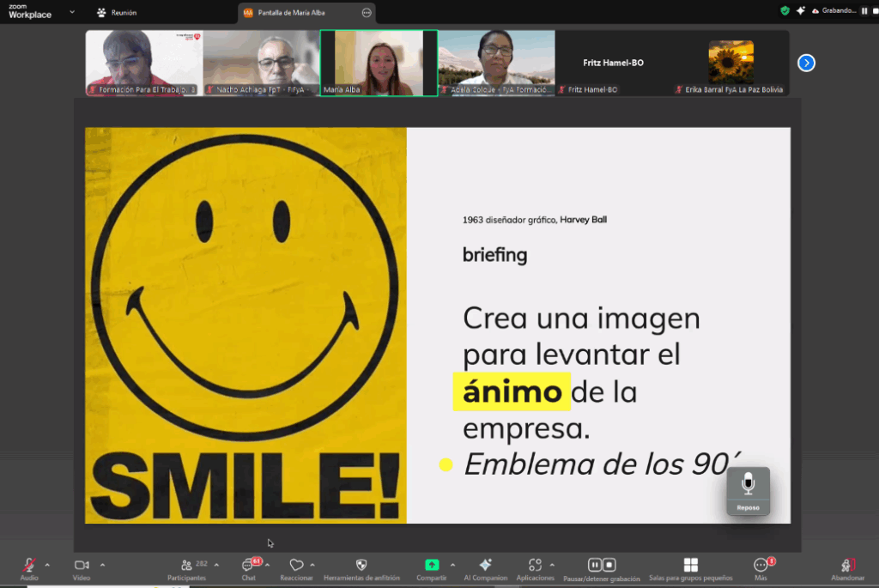Screen dimensions: 879x588
Task: Click the Harvey Ball text on the slide
Action: click(x=583, y=220)
